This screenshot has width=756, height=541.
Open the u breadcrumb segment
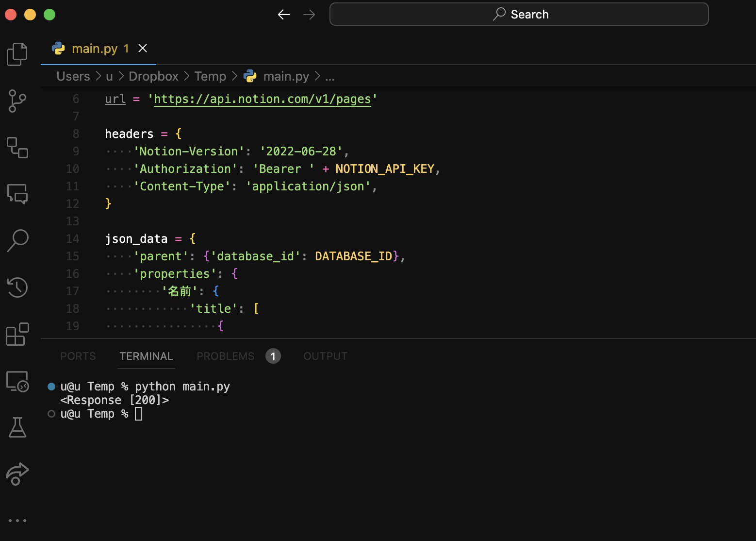tap(109, 76)
